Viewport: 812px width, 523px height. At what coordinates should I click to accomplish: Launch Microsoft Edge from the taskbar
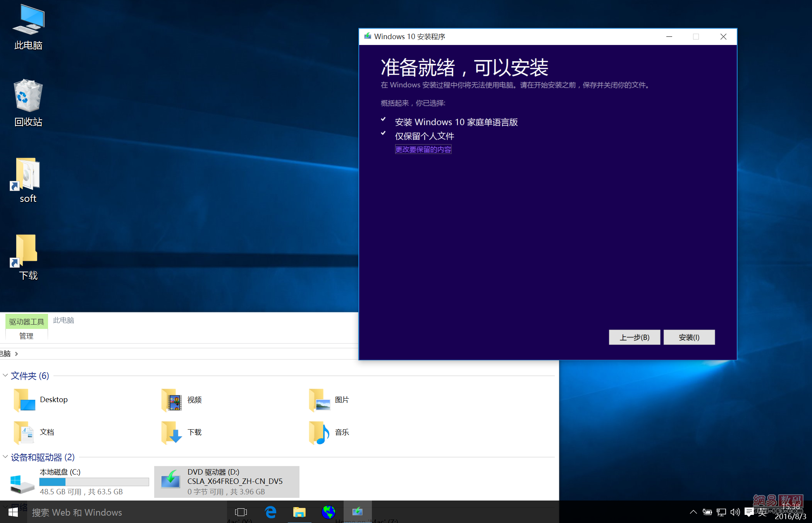click(x=270, y=512)
